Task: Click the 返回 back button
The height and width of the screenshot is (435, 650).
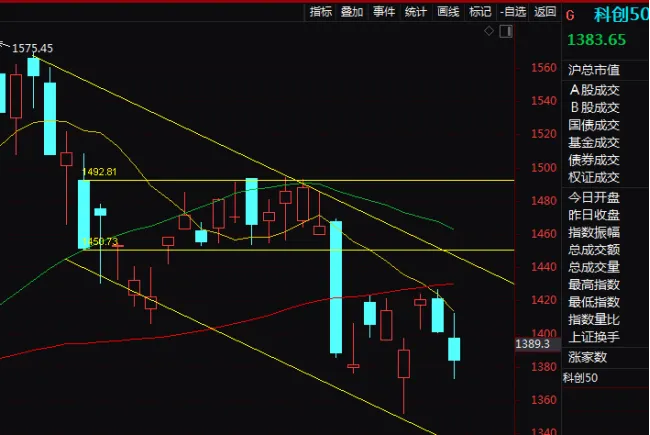Action: (545, 12)
